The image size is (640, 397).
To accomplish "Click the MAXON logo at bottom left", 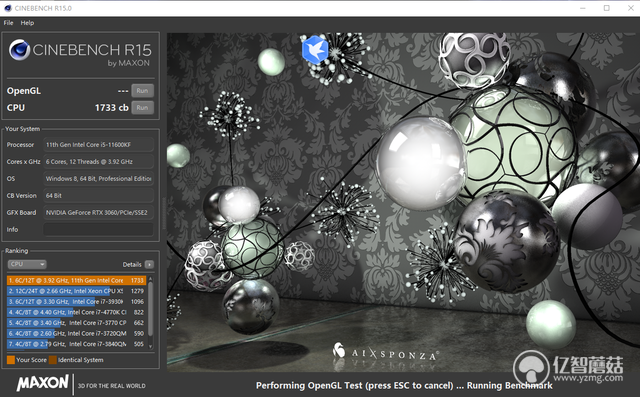I will tap(42, 383).
